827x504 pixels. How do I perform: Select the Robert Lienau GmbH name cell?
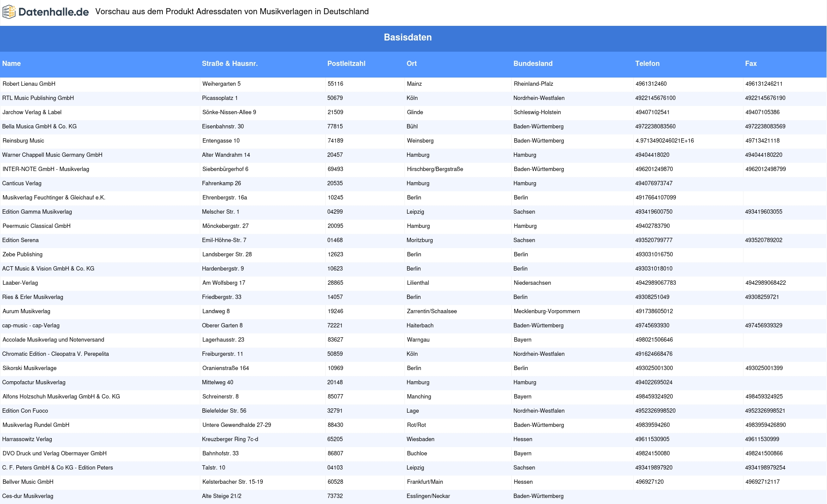point(29,84)
